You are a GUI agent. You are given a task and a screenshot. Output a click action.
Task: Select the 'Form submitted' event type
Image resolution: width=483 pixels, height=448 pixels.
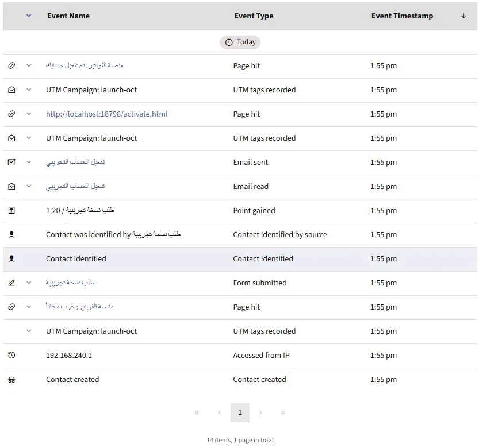click(x=260, y=283)
